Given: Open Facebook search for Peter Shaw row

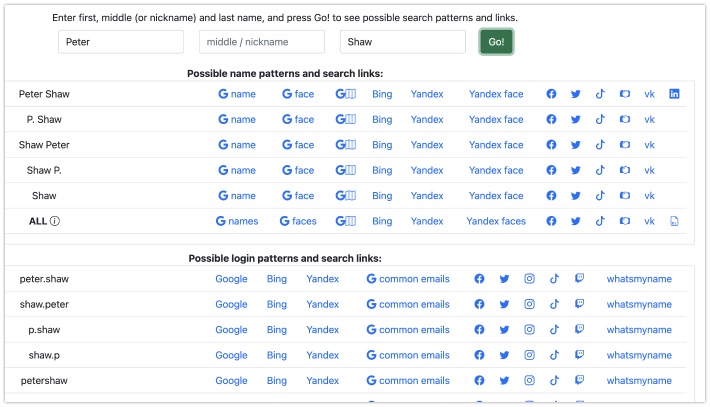Looking at the screenshot, I should click(551, 94).
